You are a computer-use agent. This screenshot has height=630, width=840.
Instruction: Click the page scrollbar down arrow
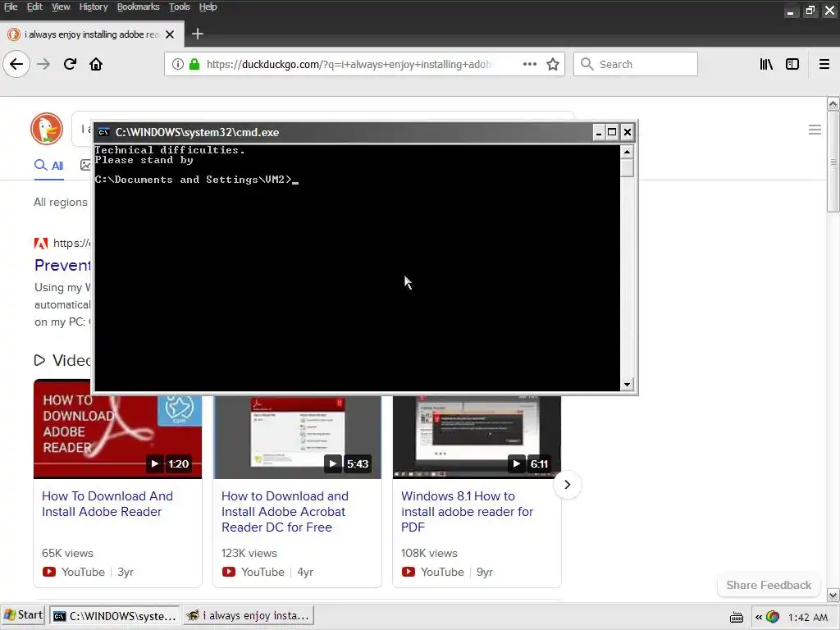coord(833,594)
